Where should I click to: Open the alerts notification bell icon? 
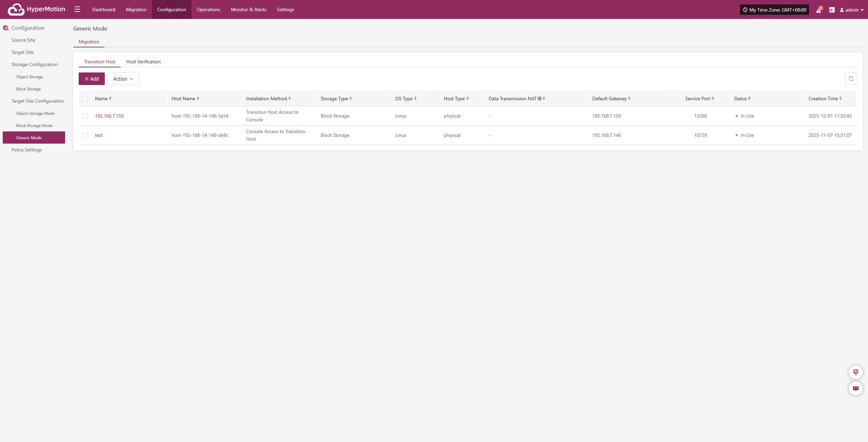point(818,10)
